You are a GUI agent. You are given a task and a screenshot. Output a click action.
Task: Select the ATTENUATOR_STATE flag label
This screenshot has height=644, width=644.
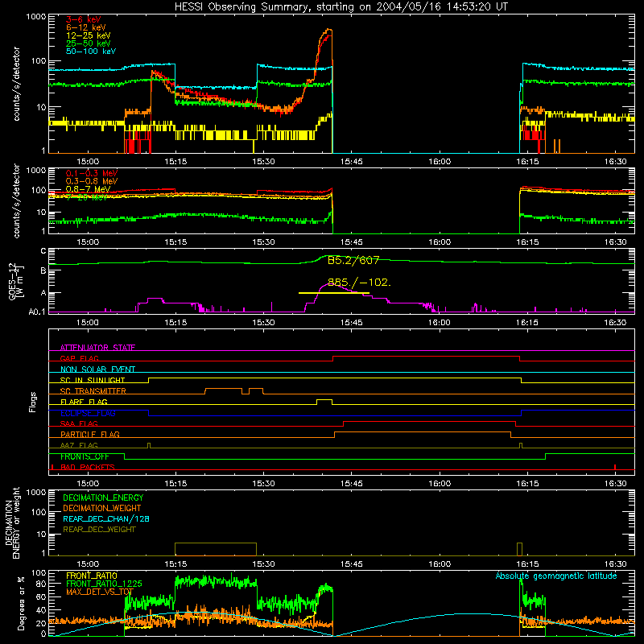click(x=97, y=348)
